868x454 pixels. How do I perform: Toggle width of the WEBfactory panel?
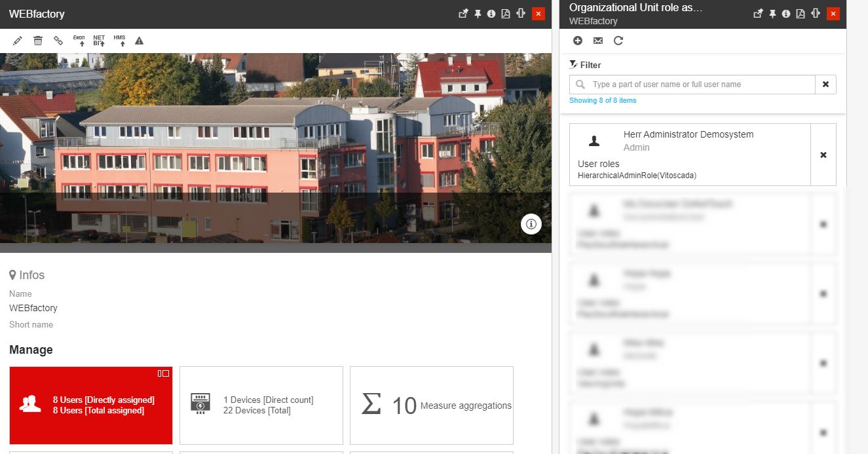[x=521, y=14]
